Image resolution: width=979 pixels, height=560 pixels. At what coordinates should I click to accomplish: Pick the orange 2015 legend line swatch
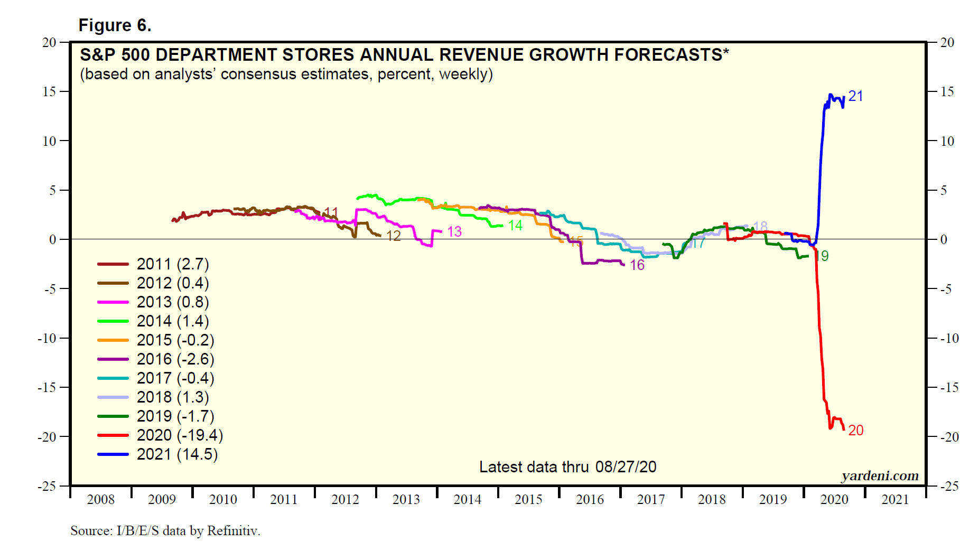coord(113,340)
